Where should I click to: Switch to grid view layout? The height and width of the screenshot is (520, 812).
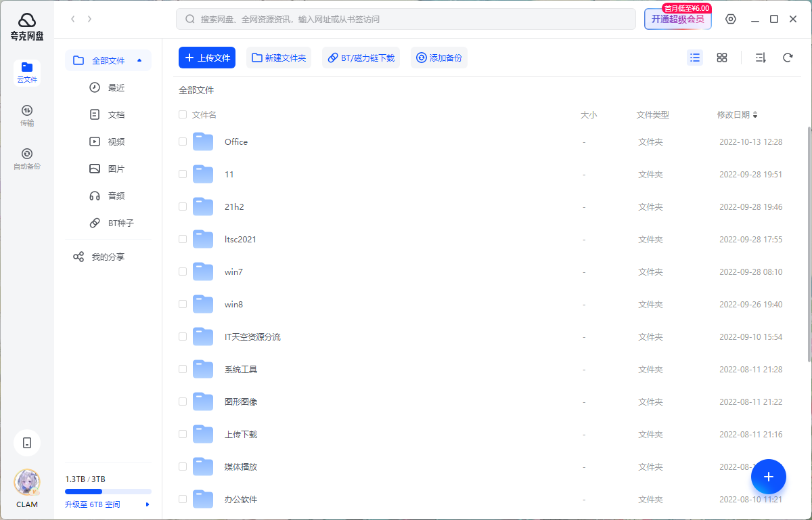[721, 58]
